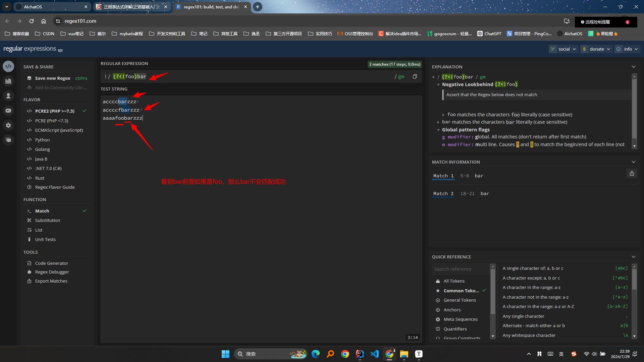Open the Regex Debugger tool
Viewport: 644px width, 362px height.
pyautogui.click(x=52, y=272)
